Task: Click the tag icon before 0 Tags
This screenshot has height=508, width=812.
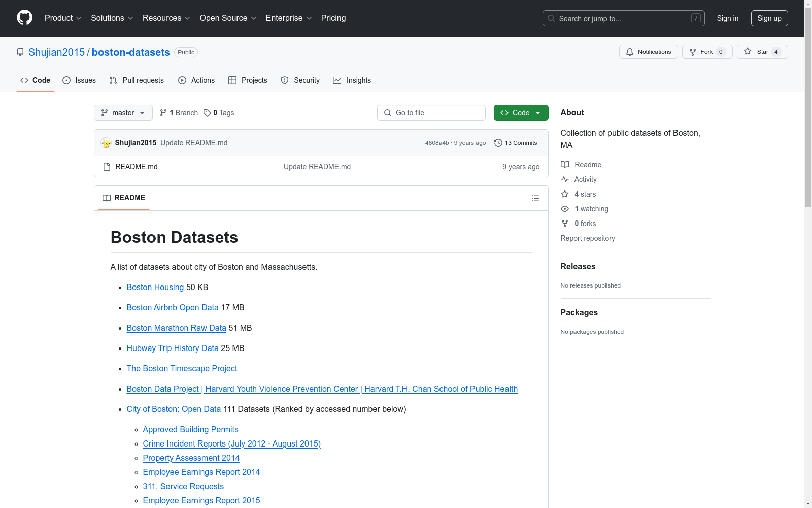Action: point(207,113)
